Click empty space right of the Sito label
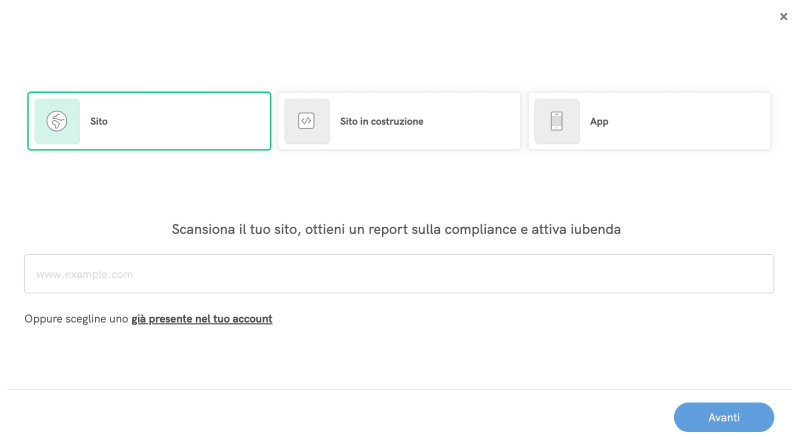800x438 pixels. click(x=190, y=121)
